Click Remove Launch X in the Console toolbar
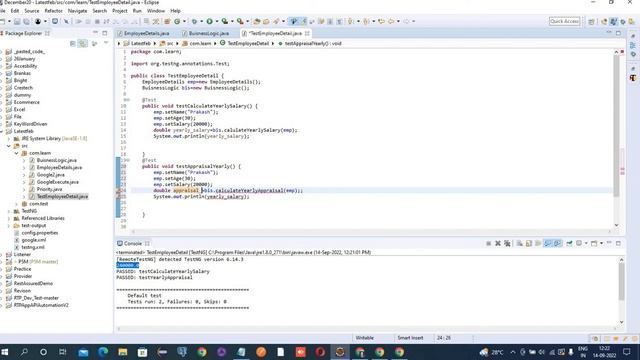Screen dimensions: 640x360 tap(498, 243)
